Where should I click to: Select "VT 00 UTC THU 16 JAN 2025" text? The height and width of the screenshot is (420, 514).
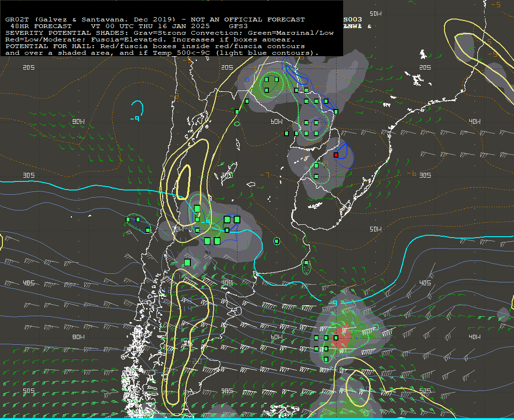point(150,26)
